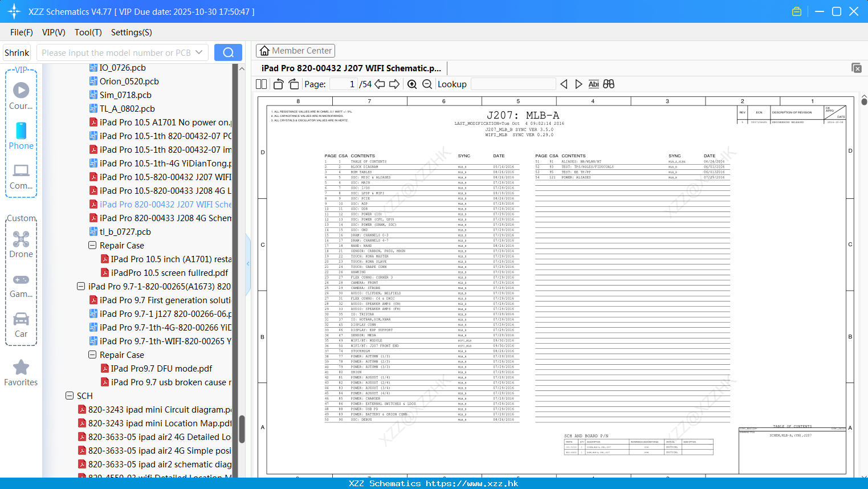Open 820-3243 ipad mini Circuit diagram PDF
Image resolution: width=868 pixels, height=489 pixels.
pos(154,410)
